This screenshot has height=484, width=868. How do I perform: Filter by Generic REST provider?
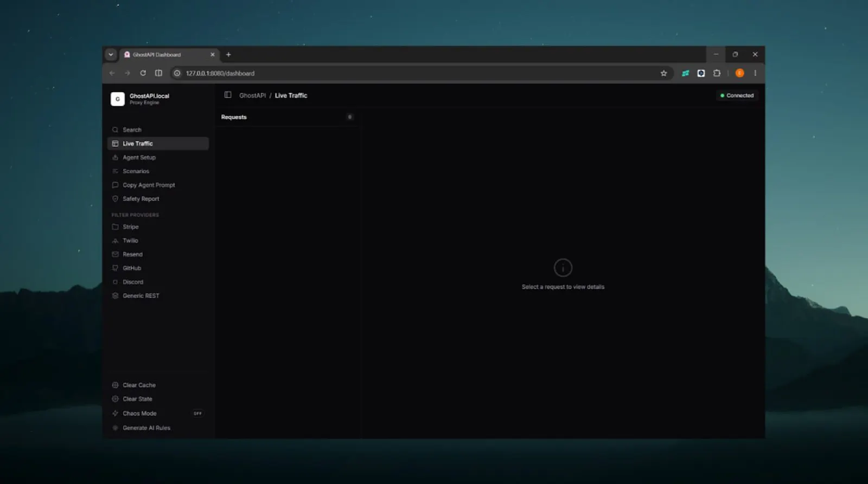pos(158,296)
